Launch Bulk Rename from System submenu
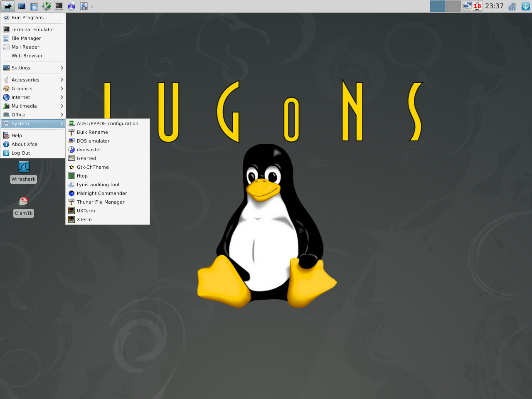 (x=108, y=132)
